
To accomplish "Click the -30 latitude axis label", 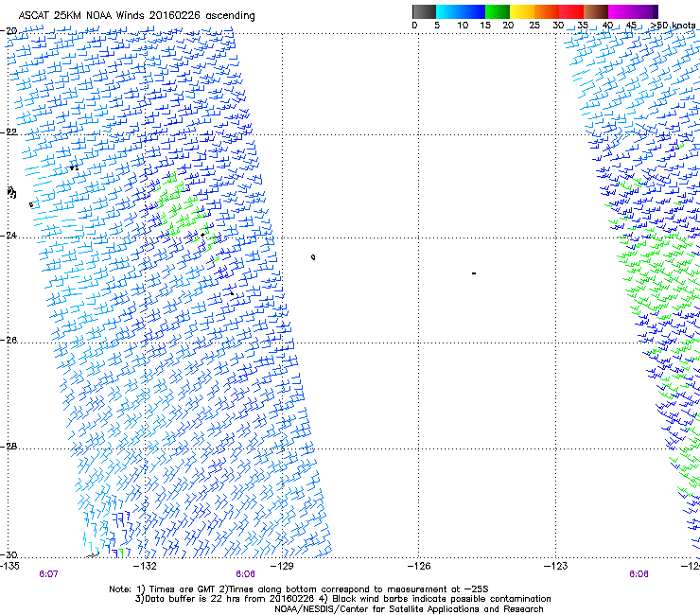I will coord(9,554).
